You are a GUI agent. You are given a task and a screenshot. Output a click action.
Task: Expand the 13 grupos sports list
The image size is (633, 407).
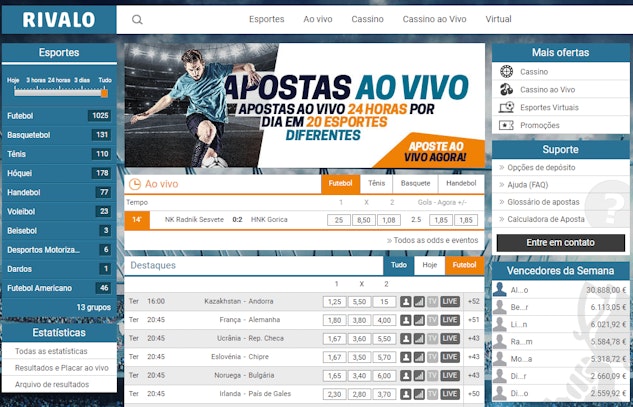[93, 306]
